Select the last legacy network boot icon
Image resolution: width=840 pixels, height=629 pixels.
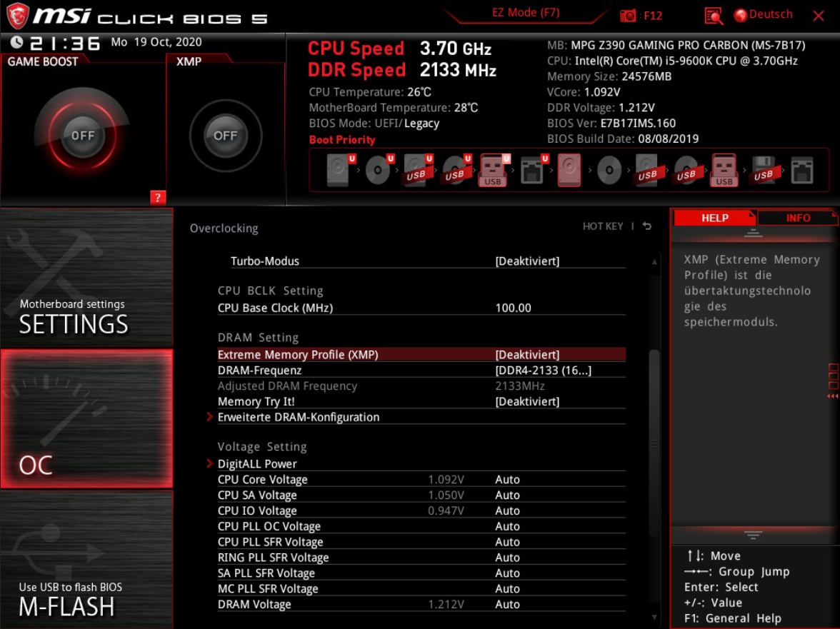tap(802, 170)
